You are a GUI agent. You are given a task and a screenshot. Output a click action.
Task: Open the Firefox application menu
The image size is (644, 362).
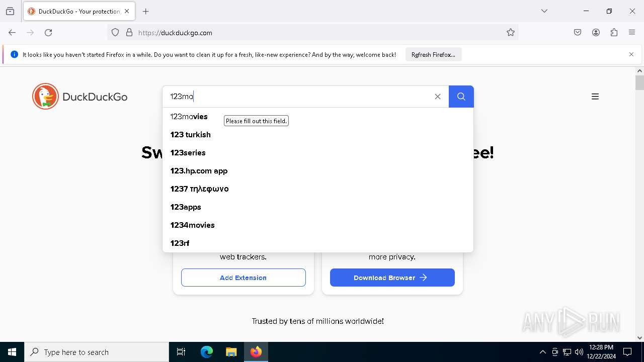[632, 33]
